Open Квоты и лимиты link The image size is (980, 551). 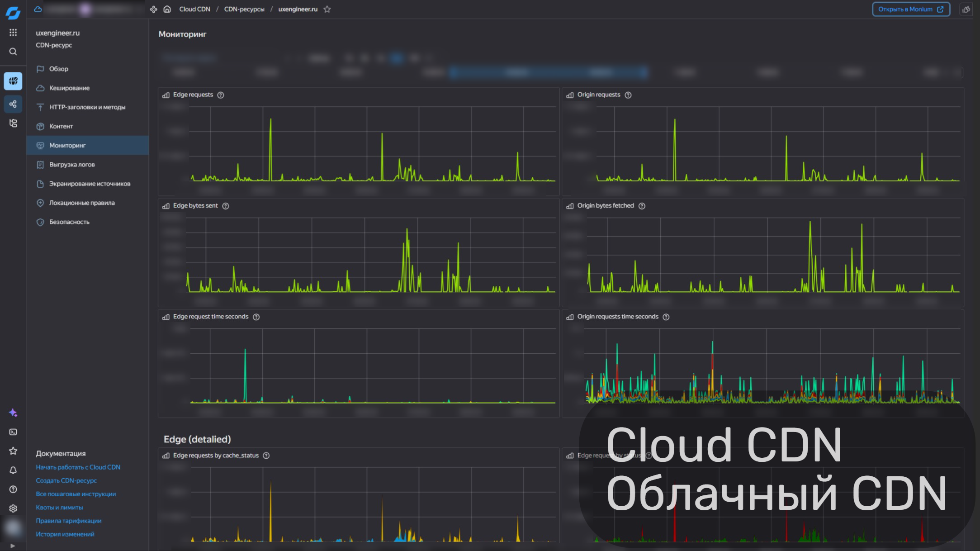pyautogui.click(x=59, y=508)
